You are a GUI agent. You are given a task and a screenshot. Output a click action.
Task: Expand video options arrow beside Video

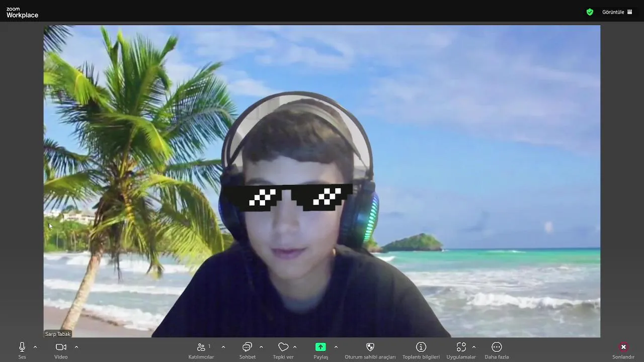coord(76,347)
